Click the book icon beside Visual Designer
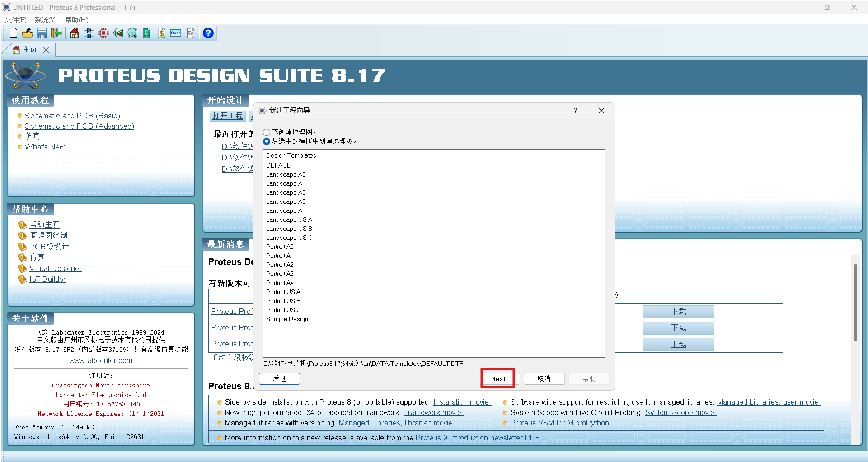The width and height of the screenshot is (868, 462). [22, 268]
